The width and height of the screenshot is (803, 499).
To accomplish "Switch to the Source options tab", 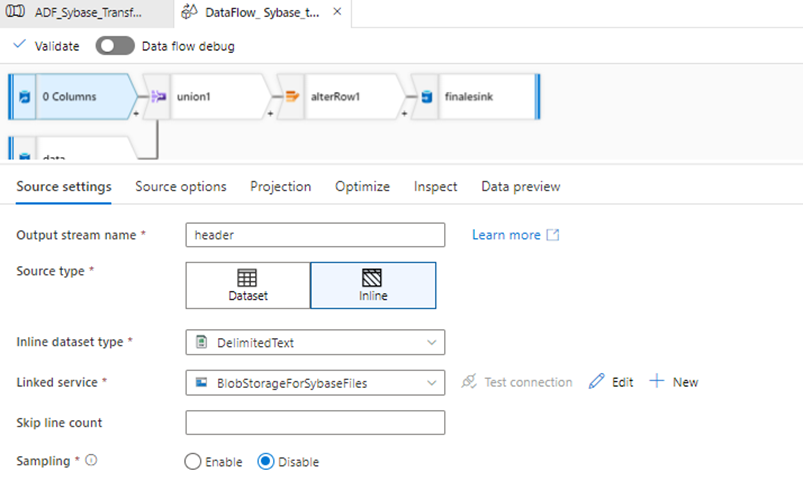I will coord(181,186).
